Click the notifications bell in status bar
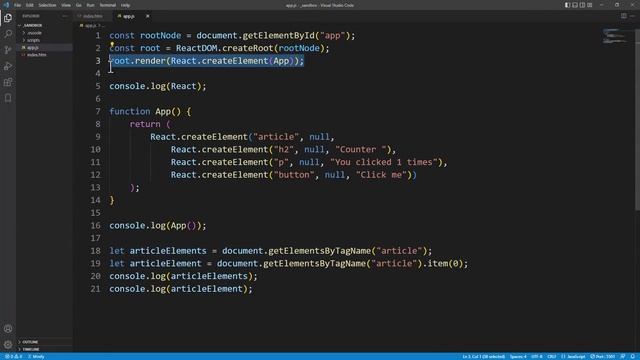The width and height of the screenshot is (640, 360). coord(633,357)
